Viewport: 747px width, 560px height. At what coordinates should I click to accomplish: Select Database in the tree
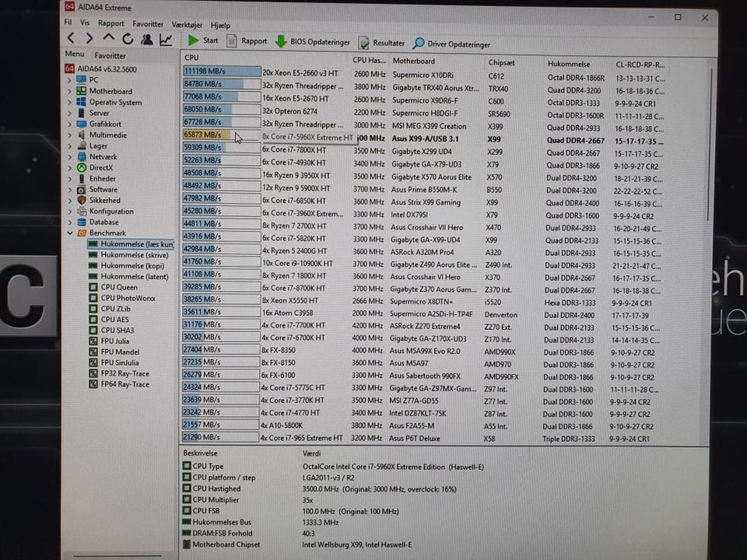click(98, 222)
